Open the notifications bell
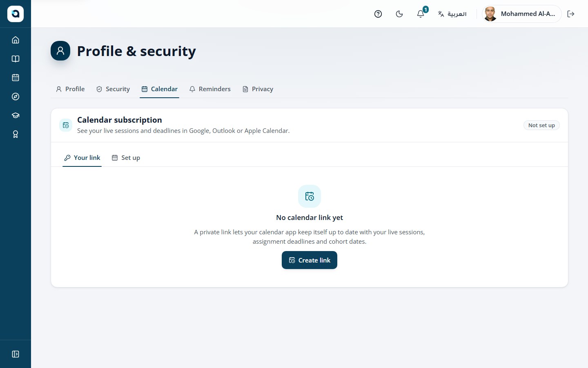Viewport: 588px width, 368px height. click(421, 14)
